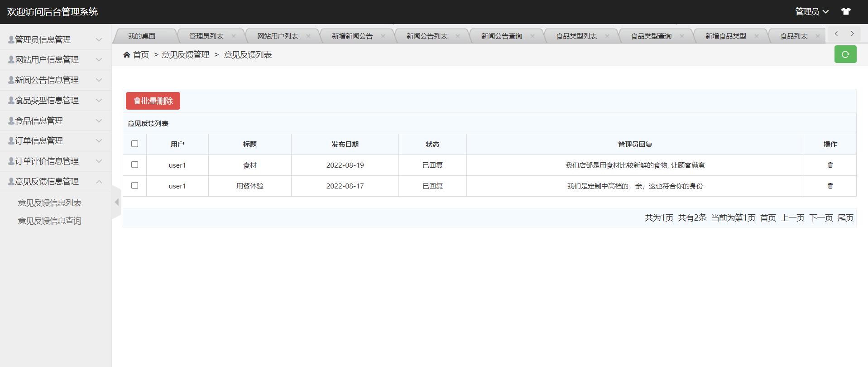Open 意见反馈信息列表 in the sidebar

pos(50,203)
